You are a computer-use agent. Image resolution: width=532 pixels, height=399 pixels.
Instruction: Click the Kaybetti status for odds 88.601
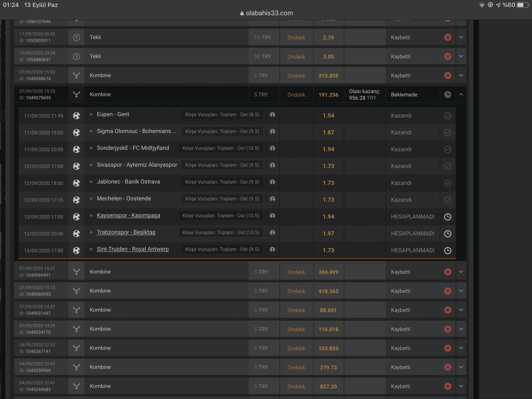[x=400, y=310]
